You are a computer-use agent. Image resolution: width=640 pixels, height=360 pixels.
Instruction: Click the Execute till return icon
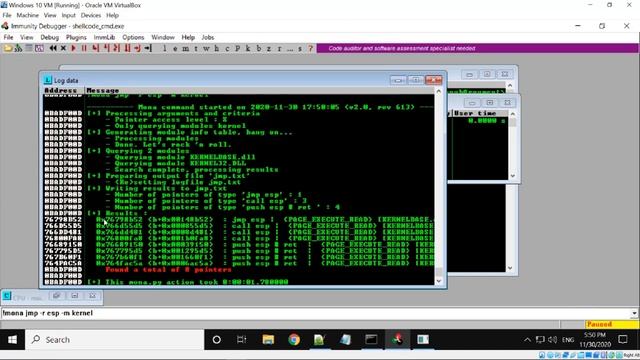[137, 48]
